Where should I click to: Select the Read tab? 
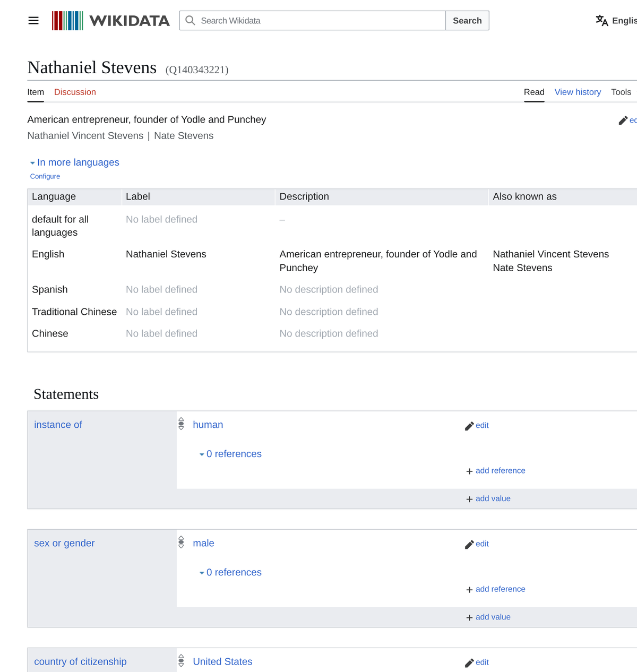click(534, 92)
